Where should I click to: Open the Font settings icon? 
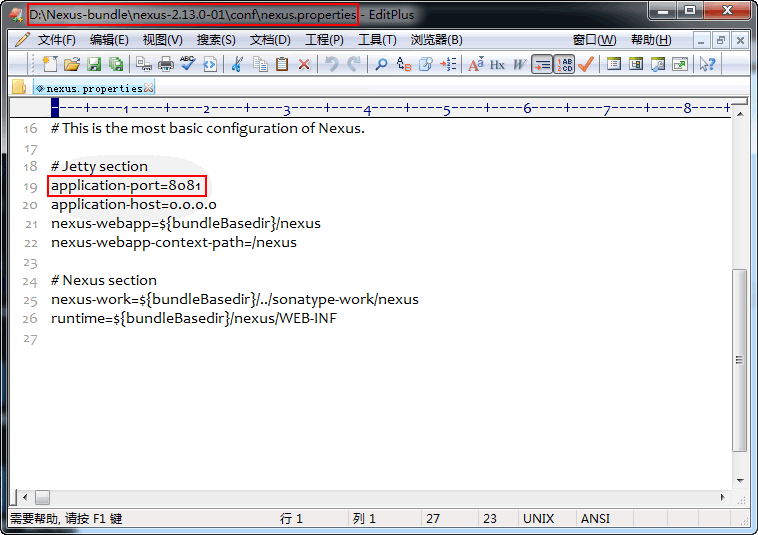coord(475,64)
